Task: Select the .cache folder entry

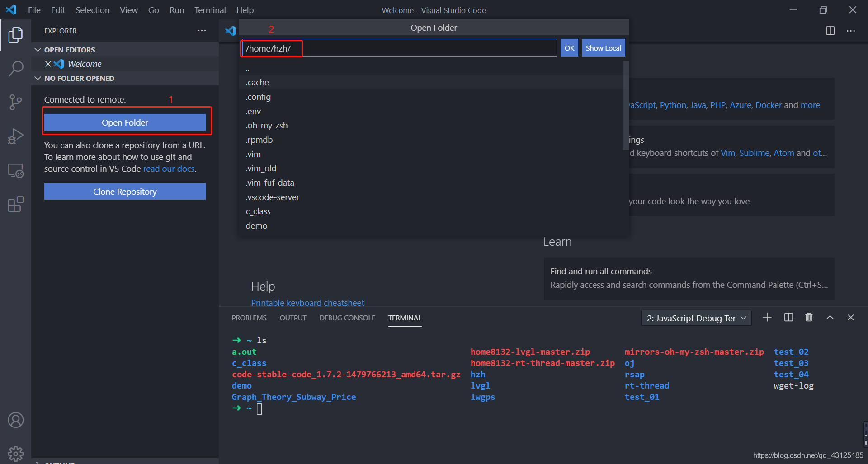Action: 430,82
